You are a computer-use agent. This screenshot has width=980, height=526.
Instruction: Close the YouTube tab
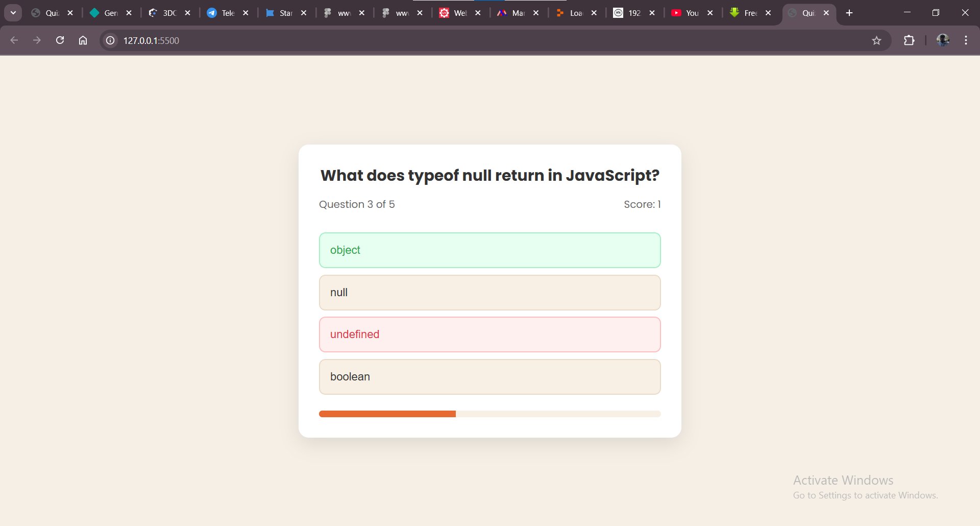[x=710, y=13]
